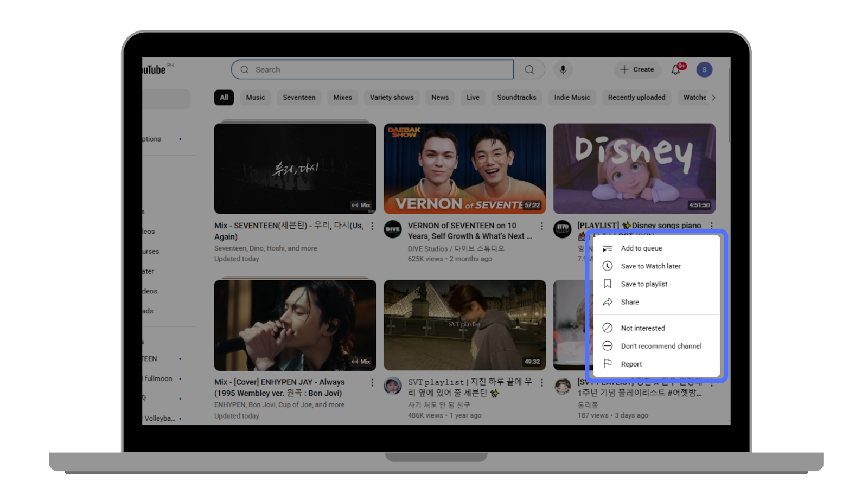Open options for VERNON video

point(541,226)
